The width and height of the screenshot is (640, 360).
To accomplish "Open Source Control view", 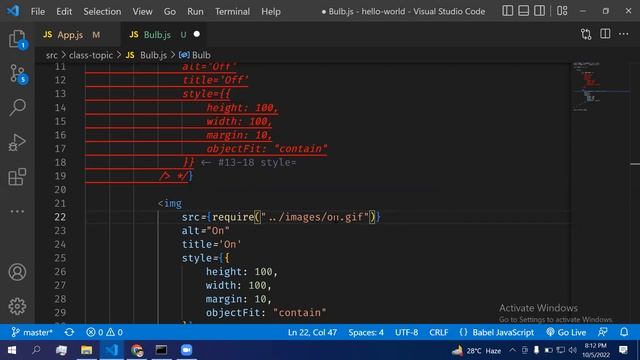I will click(17, 74).
